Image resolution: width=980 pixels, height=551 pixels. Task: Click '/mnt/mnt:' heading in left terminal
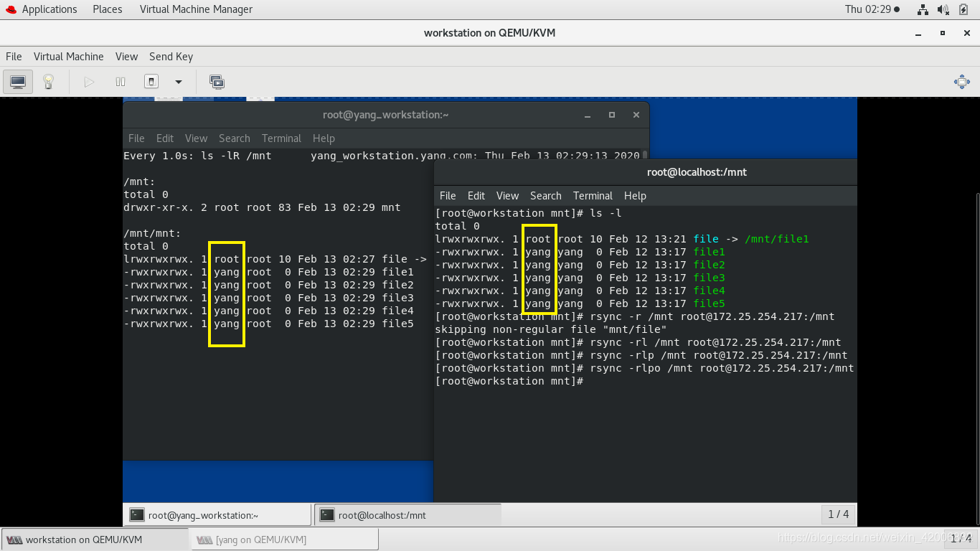152,233
